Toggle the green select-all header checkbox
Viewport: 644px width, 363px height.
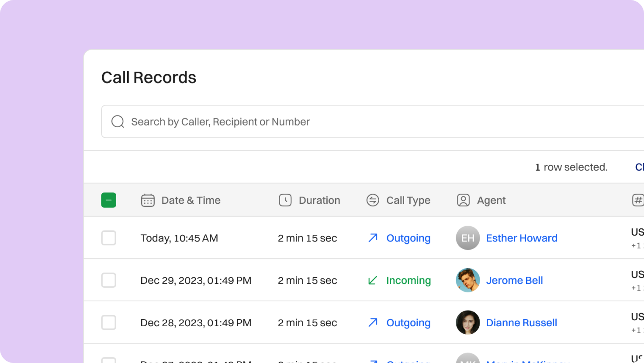pyautogui.click(x=108, y=200)
